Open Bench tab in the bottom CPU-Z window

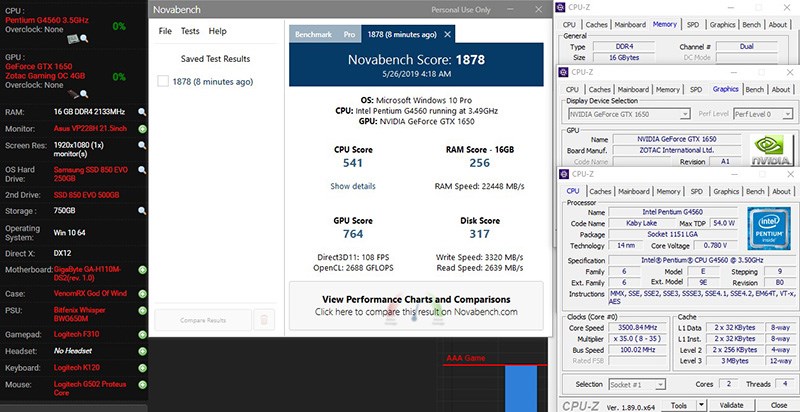point(755,192)
